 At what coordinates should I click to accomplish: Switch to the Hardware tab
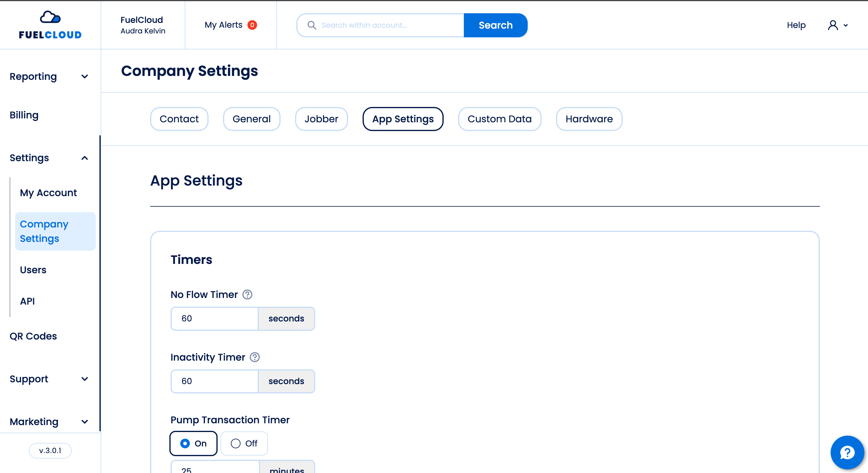tap(589, 119)
